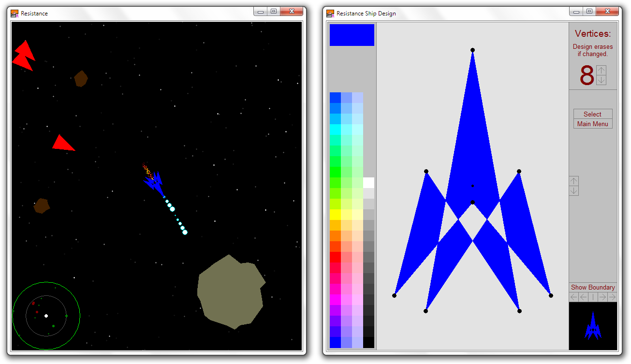Select the inner bottom-left vertex of the ship
The height and width of the screenshot is (364, 631).
[x=426, y=311]
